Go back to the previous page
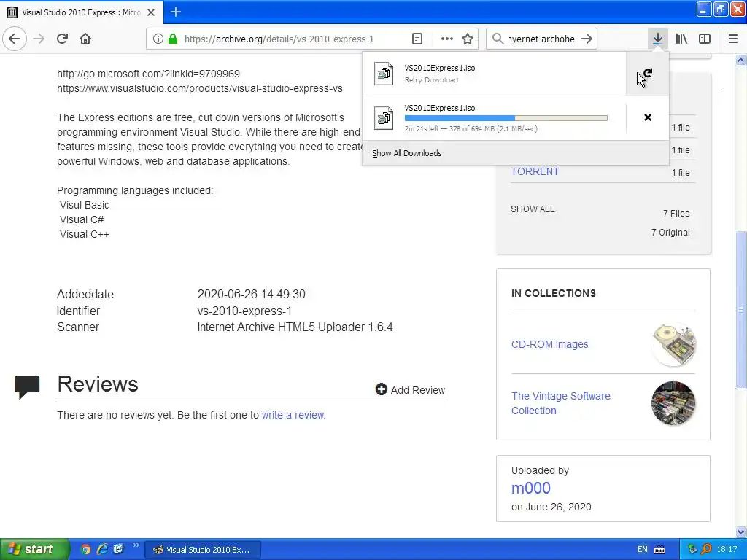The image size is (747, 560). pyautogui.click(x=15, y=39)
